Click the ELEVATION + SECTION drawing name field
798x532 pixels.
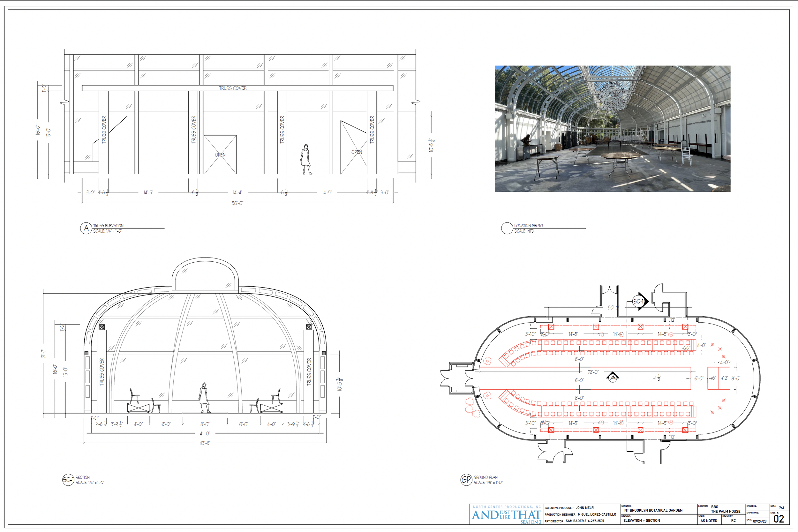(x=641, y=521)
